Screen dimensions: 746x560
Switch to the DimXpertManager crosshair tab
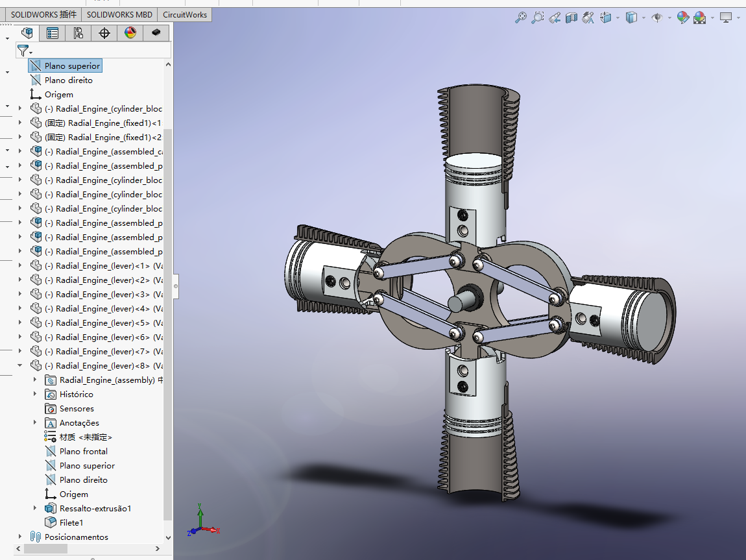click(104, 33)
